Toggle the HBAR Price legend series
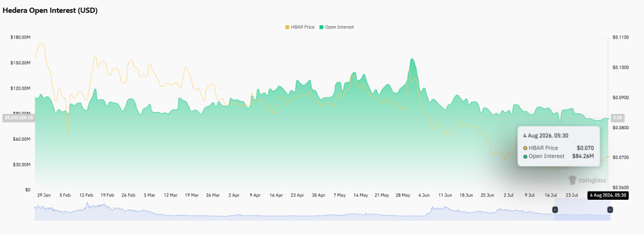Viewport: 644px width, 235px height. tap(300, 27)
